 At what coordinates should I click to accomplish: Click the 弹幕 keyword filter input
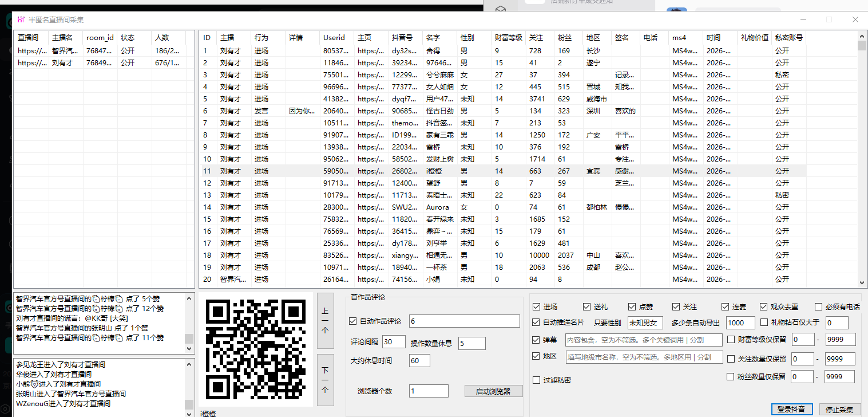pos(644,340)
